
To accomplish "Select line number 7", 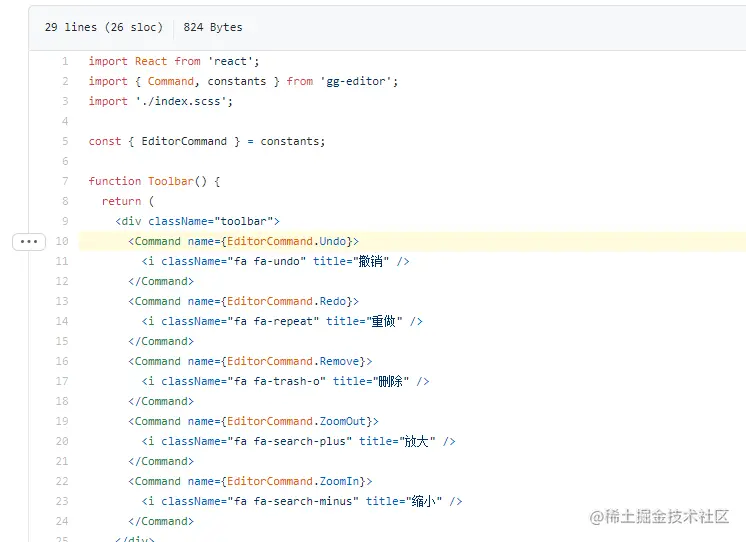I will (65, 181).
